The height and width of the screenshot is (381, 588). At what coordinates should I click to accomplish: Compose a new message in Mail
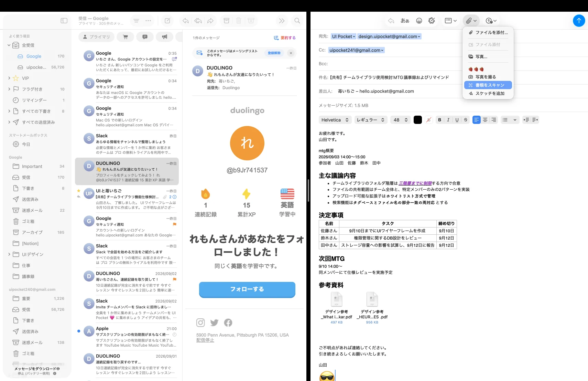[x=167, y=21]
